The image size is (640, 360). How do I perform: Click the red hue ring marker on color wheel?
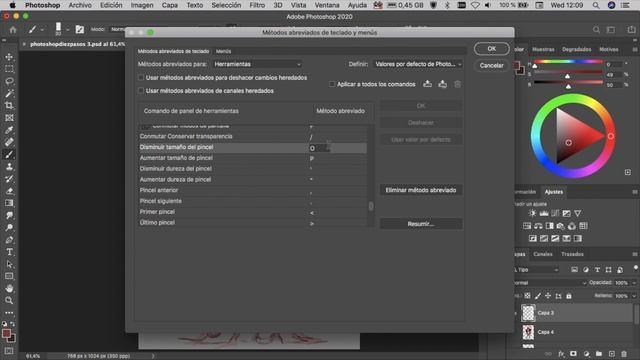611,136
